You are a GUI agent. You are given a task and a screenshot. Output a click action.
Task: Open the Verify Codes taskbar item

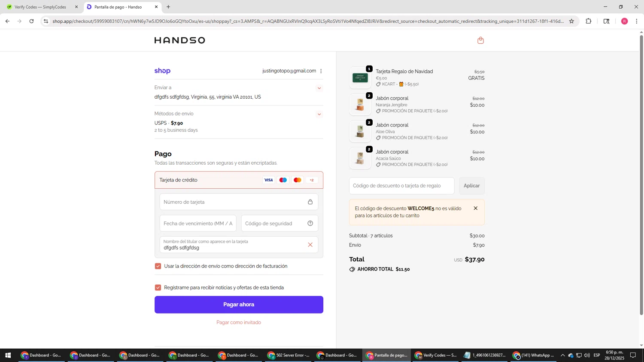coord(436,355)
